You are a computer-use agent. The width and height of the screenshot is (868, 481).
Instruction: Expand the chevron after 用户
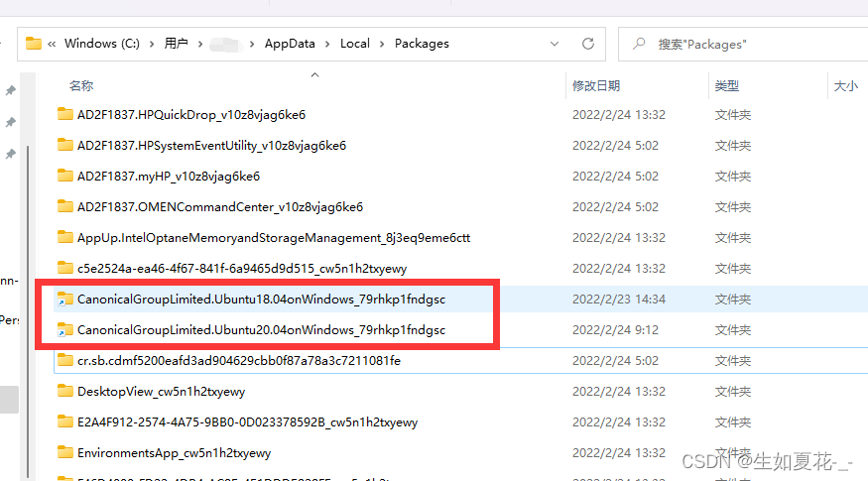199,44
